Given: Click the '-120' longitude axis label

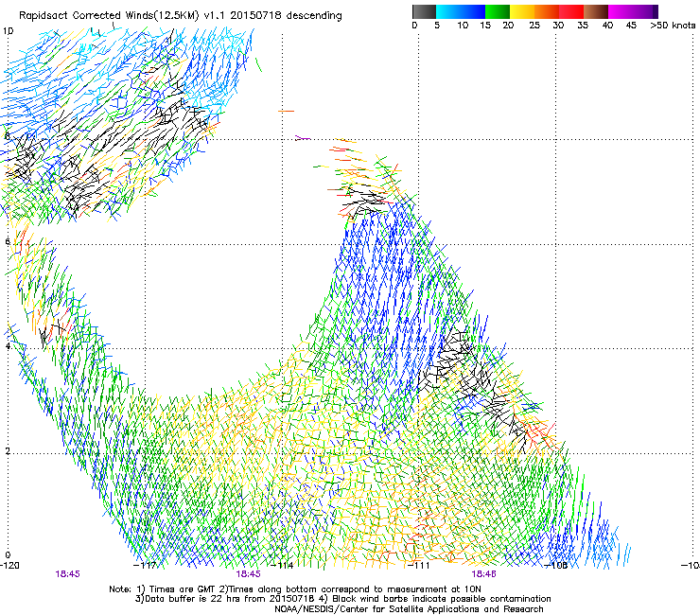Looking at the screenshot, I should [x=9, y=566].
